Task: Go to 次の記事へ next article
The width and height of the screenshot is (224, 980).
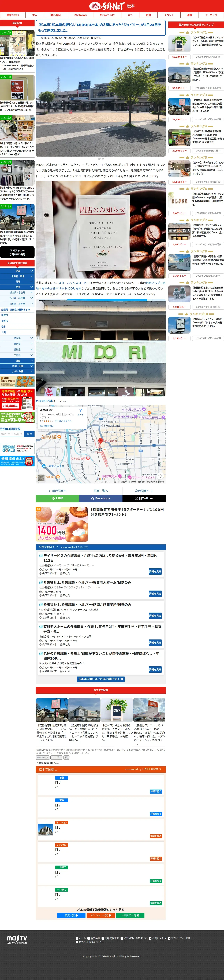Action: pos(144,491)
